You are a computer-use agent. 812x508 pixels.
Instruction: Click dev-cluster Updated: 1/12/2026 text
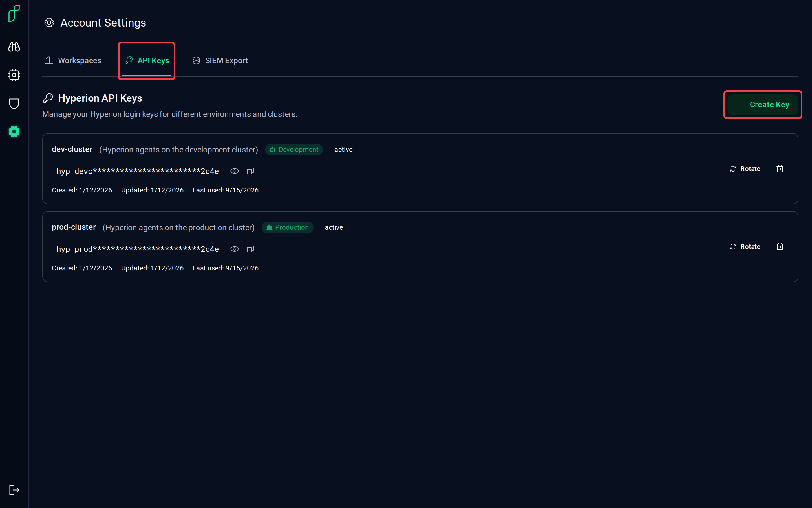point(152,190)
